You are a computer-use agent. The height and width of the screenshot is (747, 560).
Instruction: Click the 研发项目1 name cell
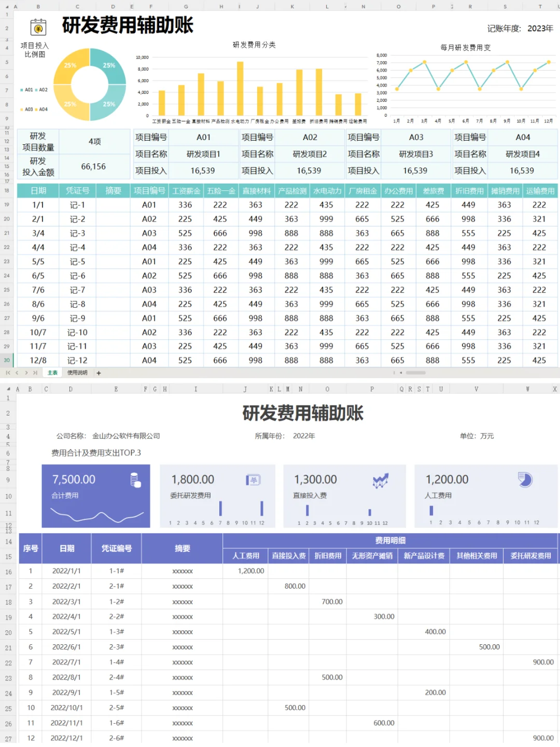pos(204,154)
